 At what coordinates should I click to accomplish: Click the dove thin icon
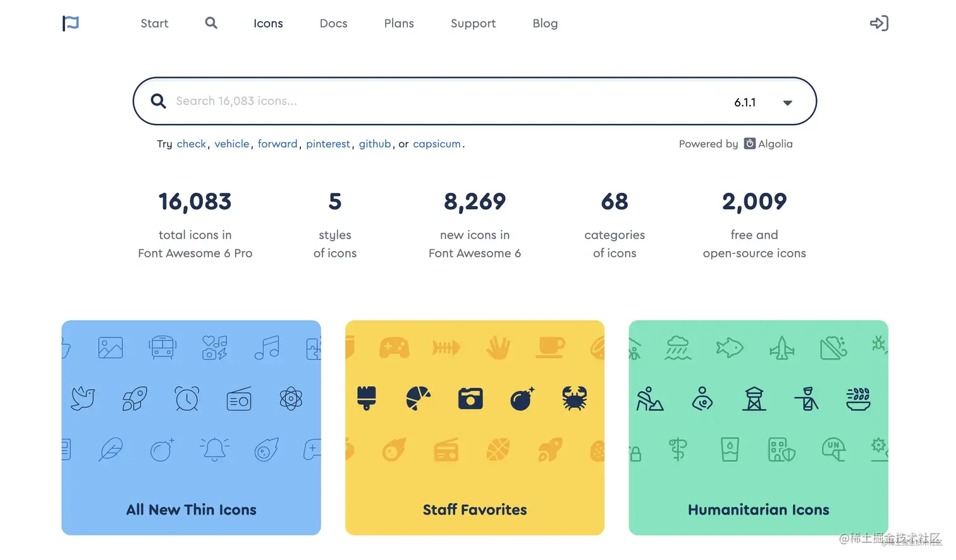tap(83, 399)
